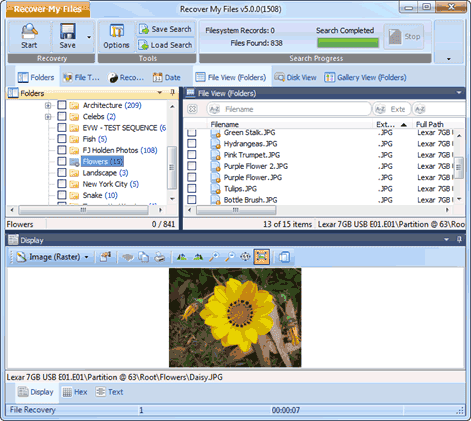
Task: Click the zoom out magnifier icon
Action: click(230, 257)
